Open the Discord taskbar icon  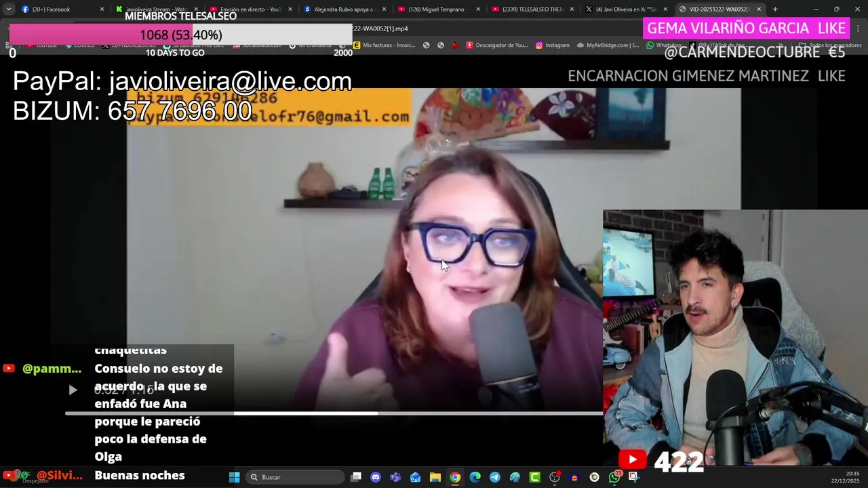click(376, 477)
